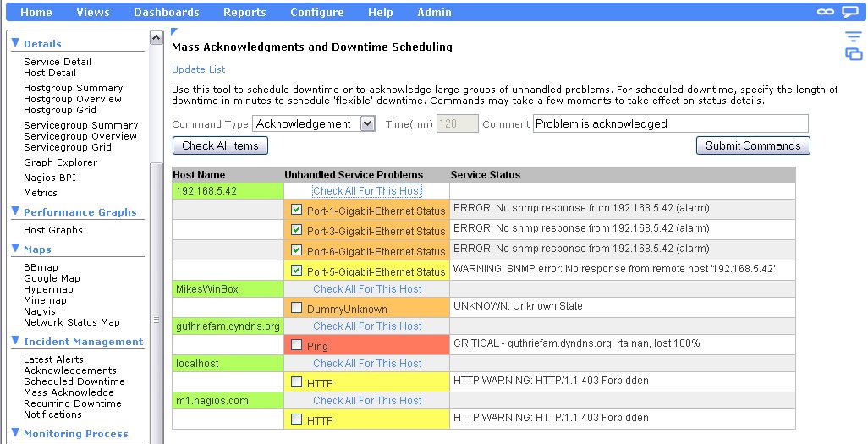Open the Configure menu
Screen dimensions: 868x444
[317, 12]
